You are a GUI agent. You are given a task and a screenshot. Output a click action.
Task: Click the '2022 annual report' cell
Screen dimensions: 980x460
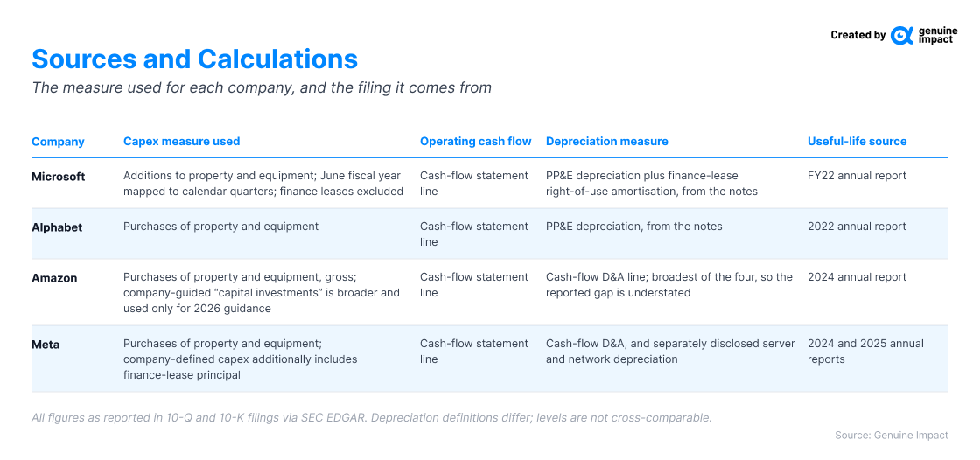click(857, 227)
